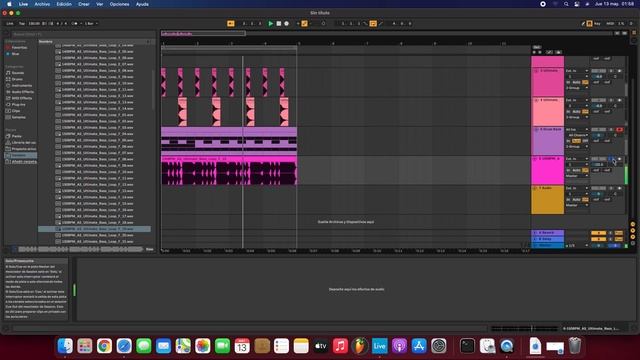Open Terminal from the Dock
This screenshot has width=640, height=360.
pyautogui.click(x=467, y=346)
